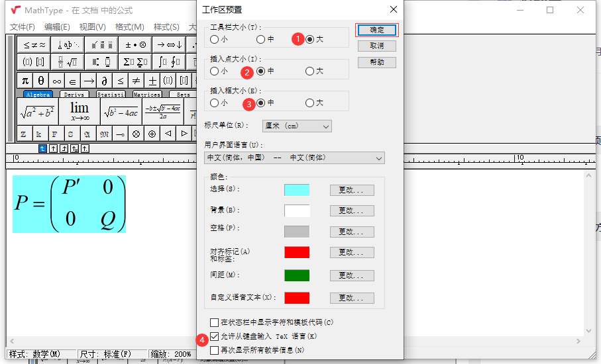Click the 取消 cancel button

377,46
